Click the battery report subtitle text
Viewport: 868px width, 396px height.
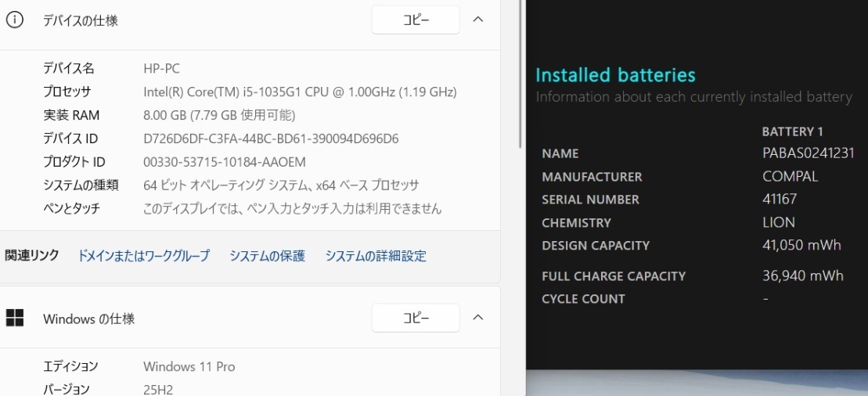pos(693,97)
